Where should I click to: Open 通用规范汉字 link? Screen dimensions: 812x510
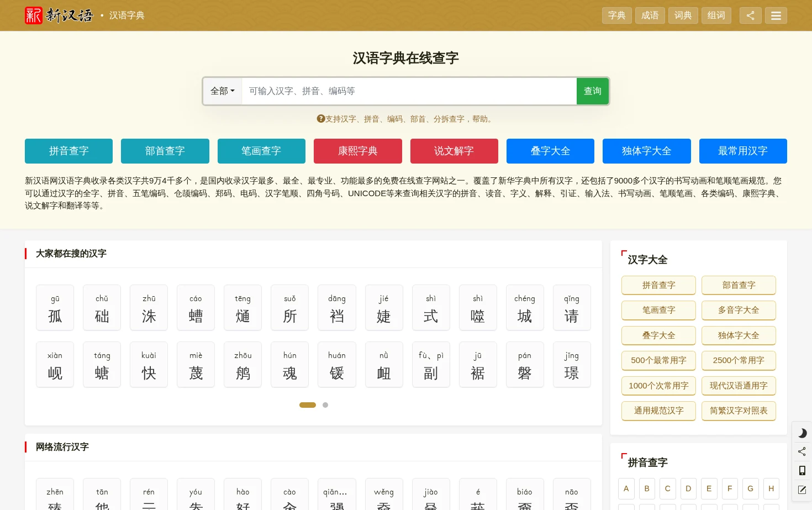[x=658, y=411]
